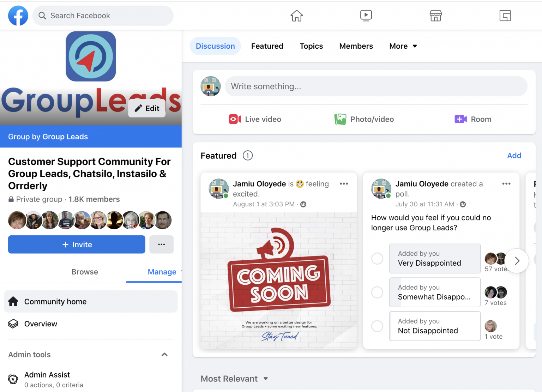Open the More tab dropdown
Screen dimensions: 542x392
[403, 46]
